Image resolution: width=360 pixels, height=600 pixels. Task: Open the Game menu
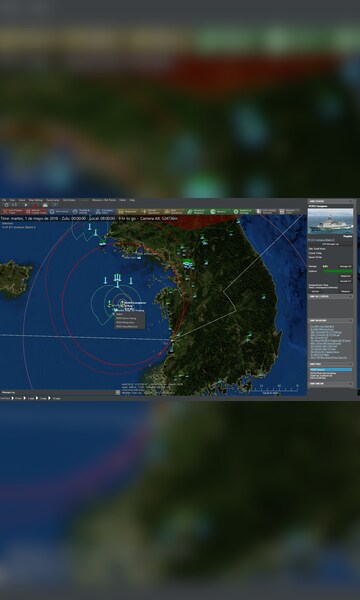pyautogui.click(x=22, y=200)
